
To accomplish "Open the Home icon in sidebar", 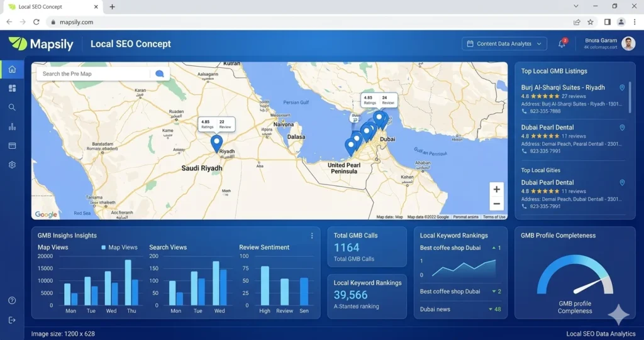I will point(13,69).
